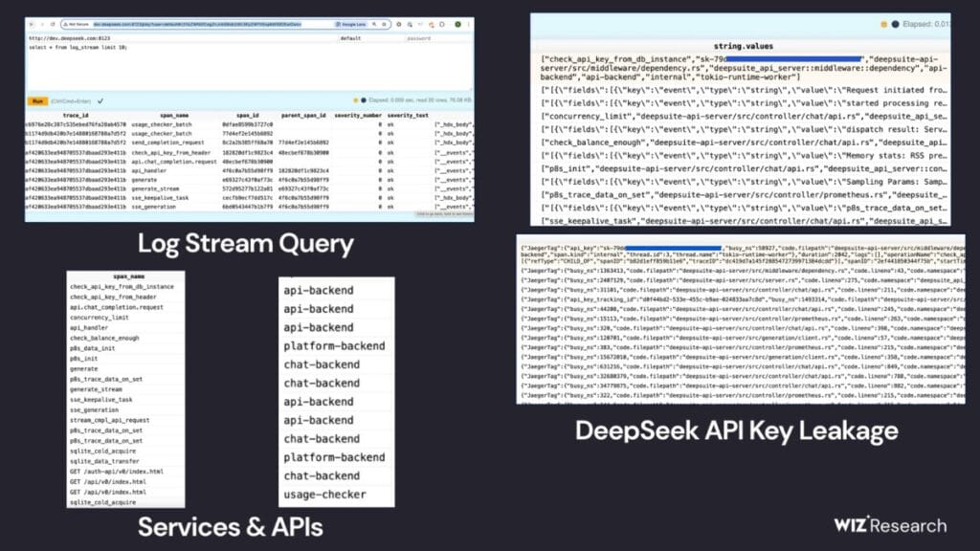Click the span_name header of the services list
The image size is (980, 551).
tap(129, 275)
